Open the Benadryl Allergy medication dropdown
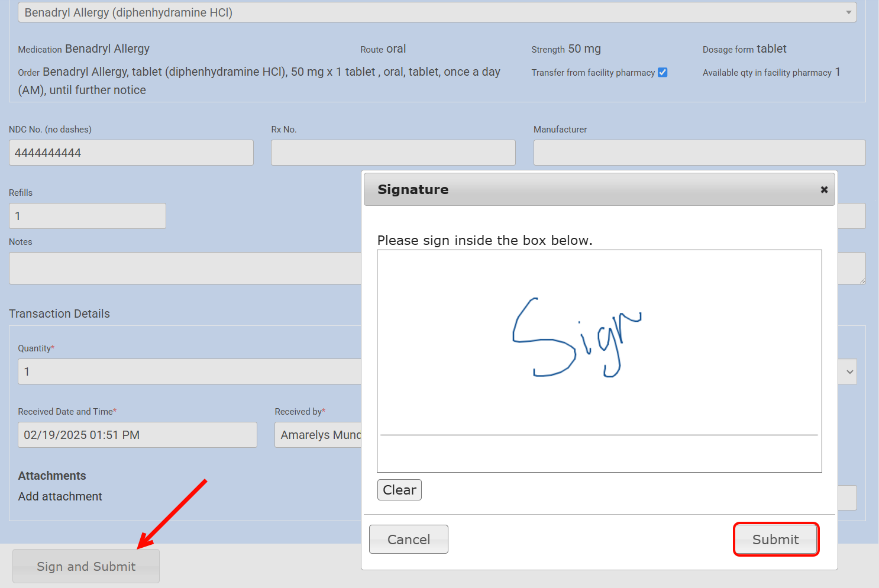 coord(437,12)
